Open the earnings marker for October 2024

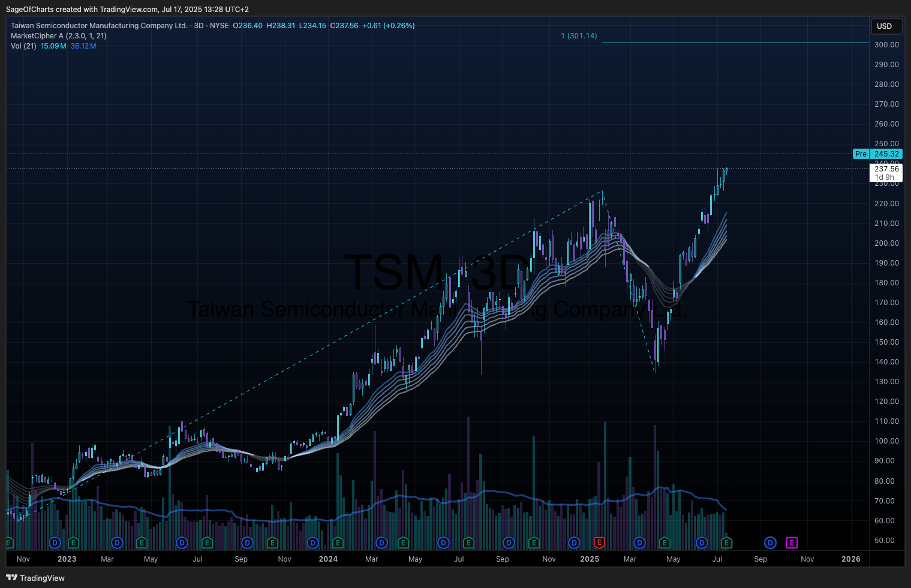(534, 543)
